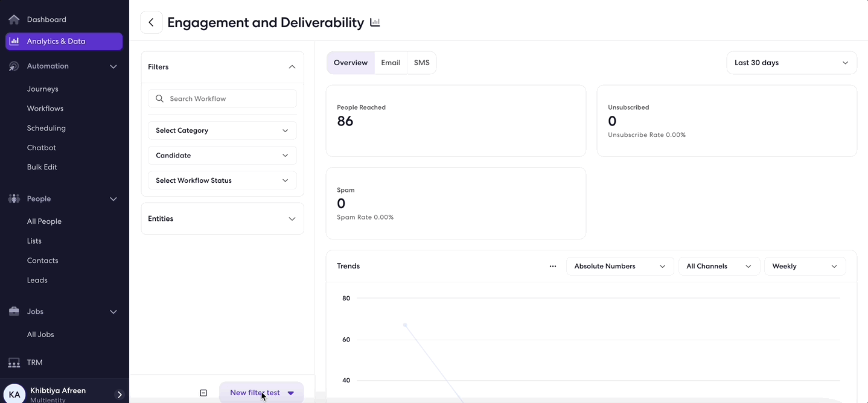Click the collapse icon beside New filter test
Viewport: 868px width, 403px height.
[203, 393]
